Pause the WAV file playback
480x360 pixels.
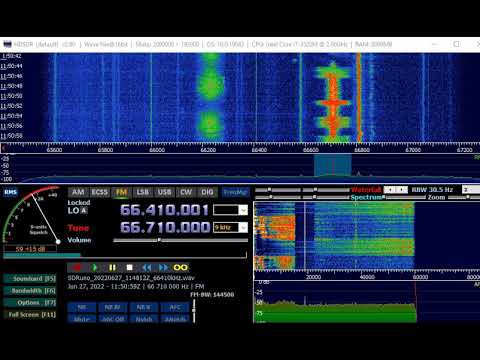(x=112, y=268)
